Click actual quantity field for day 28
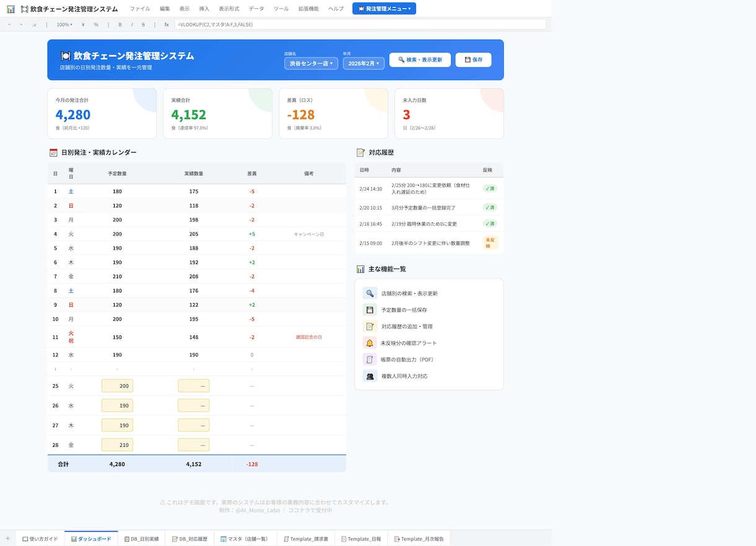The image size is (756, 546). (193, 445)
